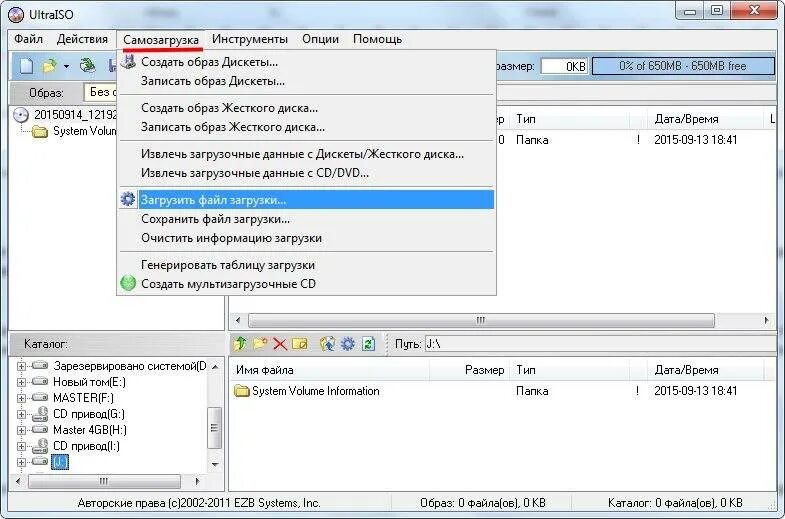Click the New folder icon in catalog toolbar
Image resolution: width=785 pixels, height=519 pixels.
click(260, 343)
